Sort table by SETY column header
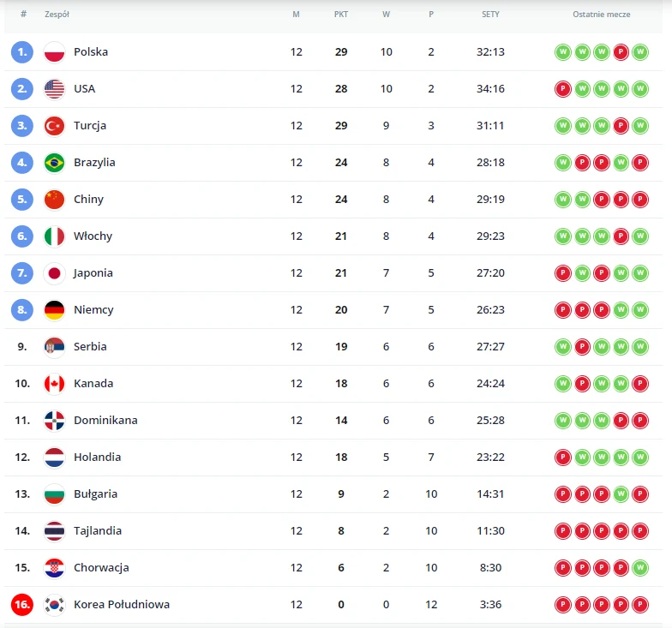The width and height of the screenshot is (672, 628). pyautogui.click(x=490, y=15)
